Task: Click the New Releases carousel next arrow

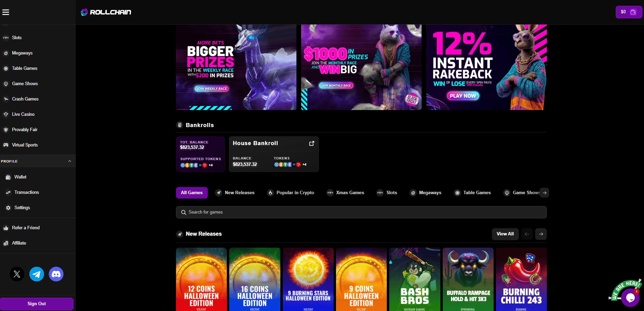Action: (x=541, y=234)
